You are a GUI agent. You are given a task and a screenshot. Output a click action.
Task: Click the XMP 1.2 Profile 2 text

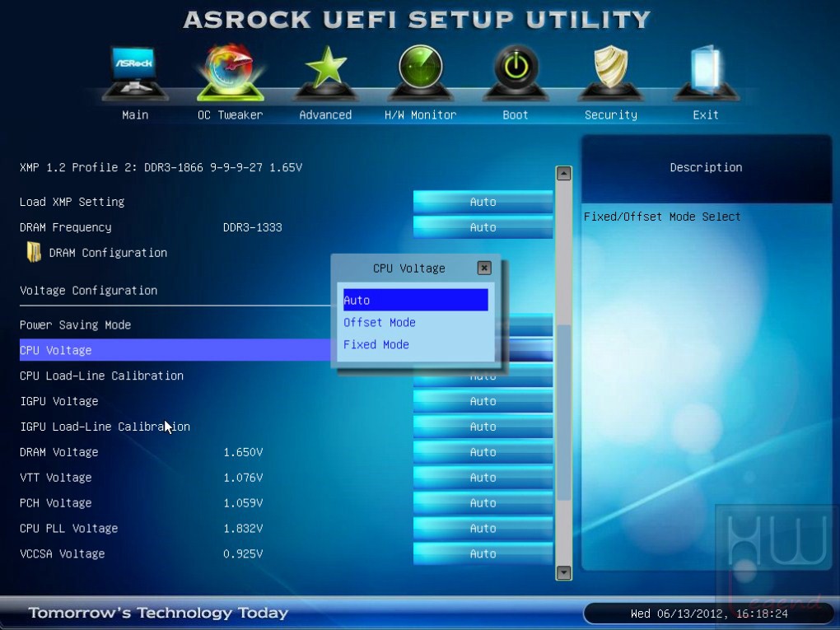pos(161,167)
